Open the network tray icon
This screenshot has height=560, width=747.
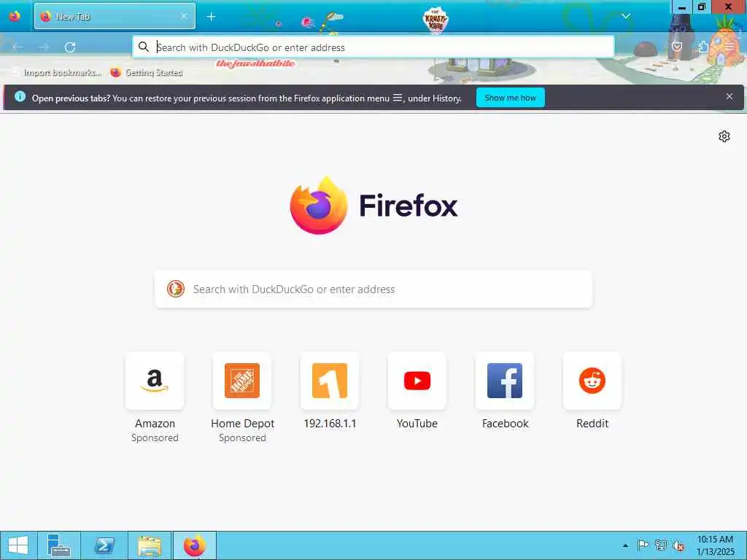(661, 545)
